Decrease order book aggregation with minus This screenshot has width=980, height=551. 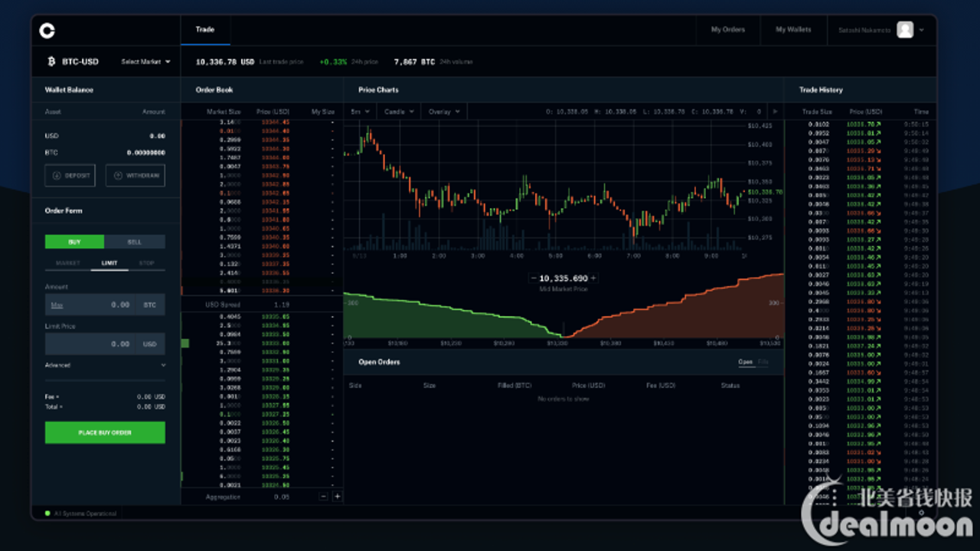pos(323,497)
